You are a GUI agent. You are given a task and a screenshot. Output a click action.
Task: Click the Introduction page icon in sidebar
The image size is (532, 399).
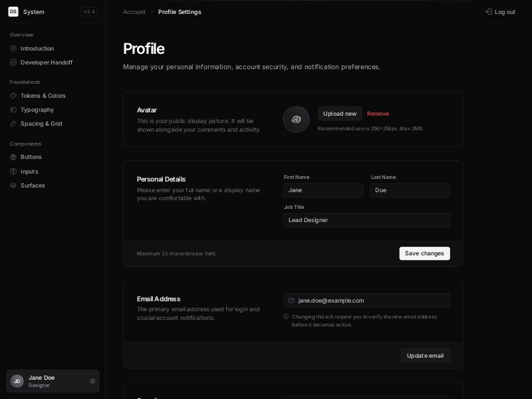[13, 49]
